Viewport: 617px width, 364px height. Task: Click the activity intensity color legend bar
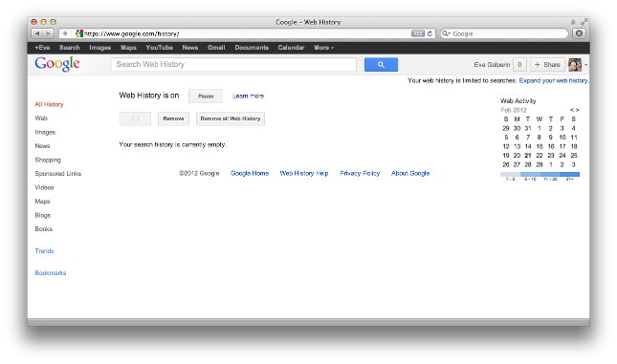(540, 174)
